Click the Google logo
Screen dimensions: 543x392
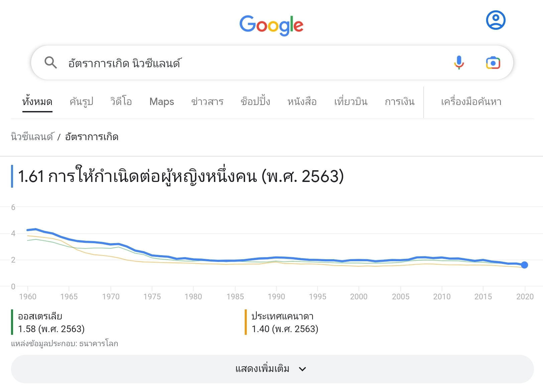(x=271, y=25)
